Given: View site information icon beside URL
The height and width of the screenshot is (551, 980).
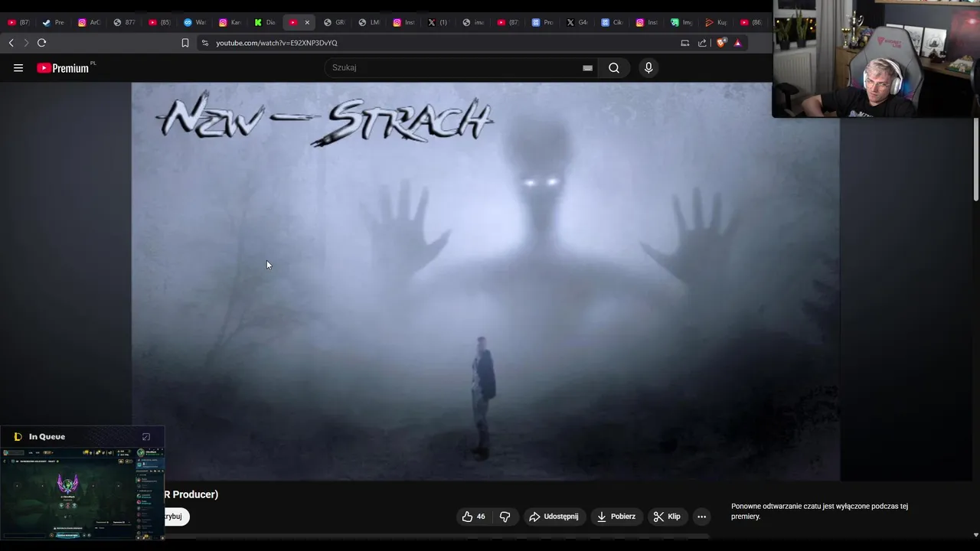Looking at the screenshot, I should [x=204, y=43].
